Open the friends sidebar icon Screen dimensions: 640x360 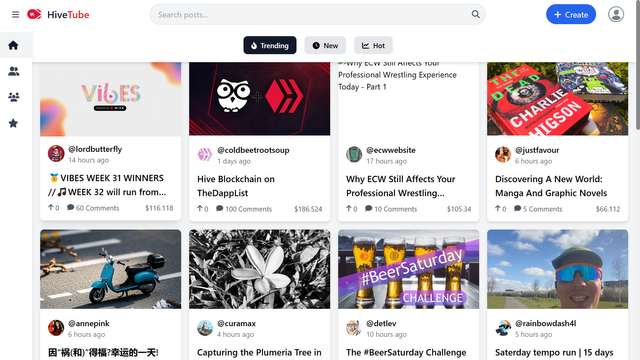13,71
